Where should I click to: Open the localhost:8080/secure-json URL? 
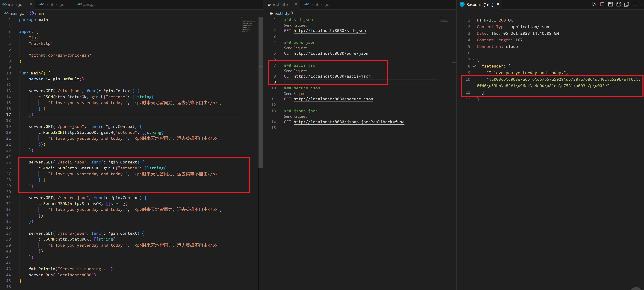click(x=333, y=99)
